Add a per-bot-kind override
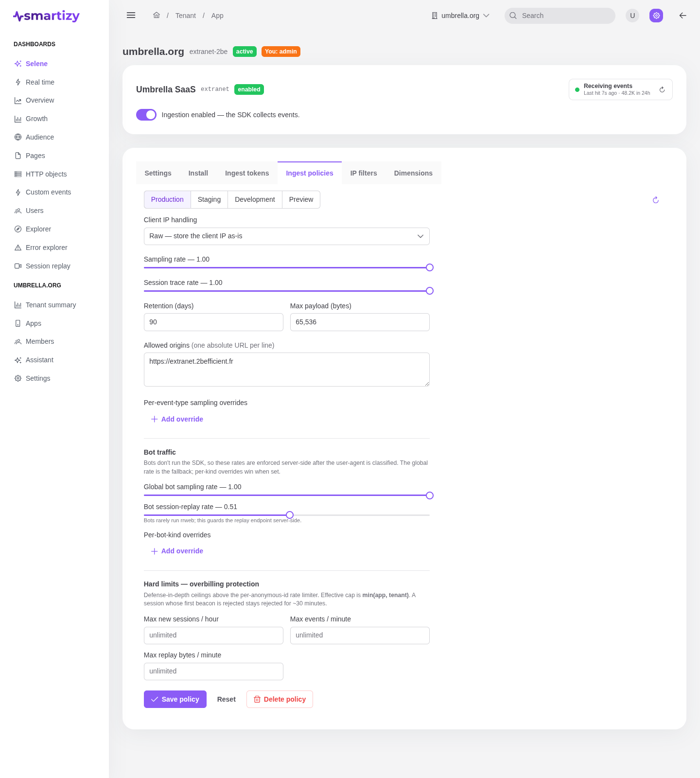 [x=177, y=551]
